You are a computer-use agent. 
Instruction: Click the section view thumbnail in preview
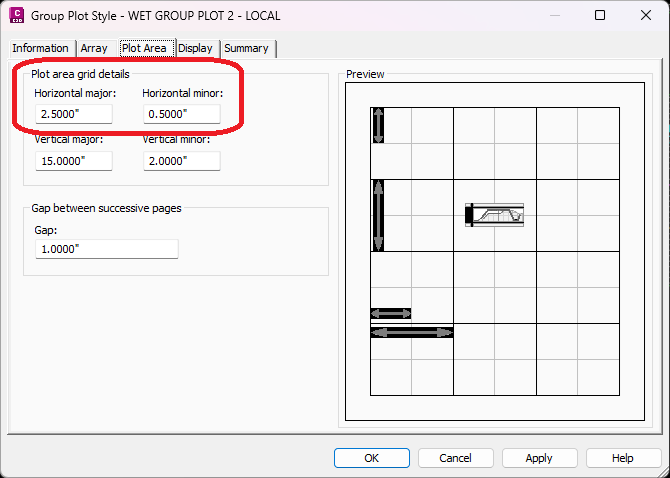(494, 215)
